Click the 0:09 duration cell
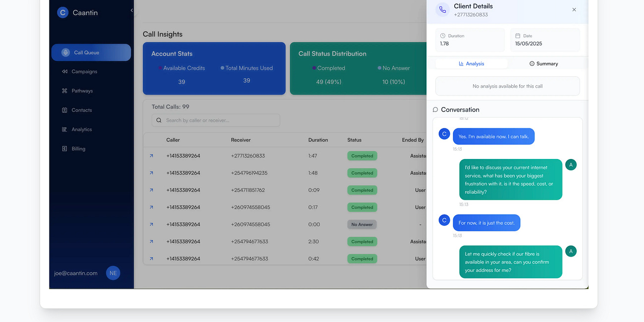644x322 pixels. (314, 190)
